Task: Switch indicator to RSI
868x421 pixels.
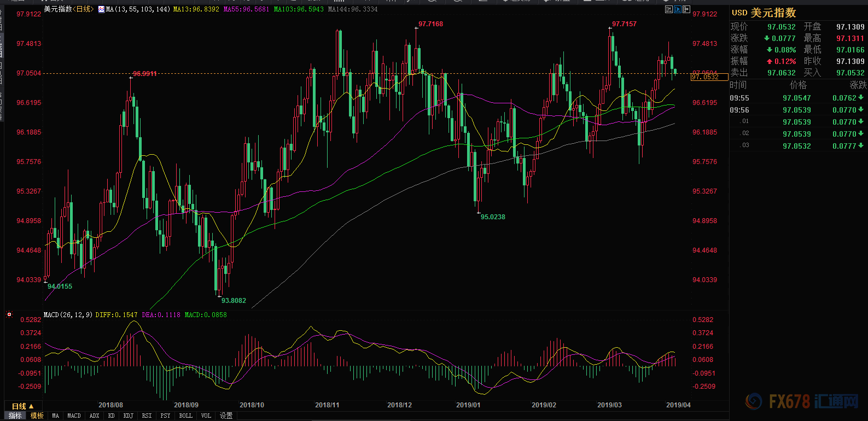Action: point(147,416)
